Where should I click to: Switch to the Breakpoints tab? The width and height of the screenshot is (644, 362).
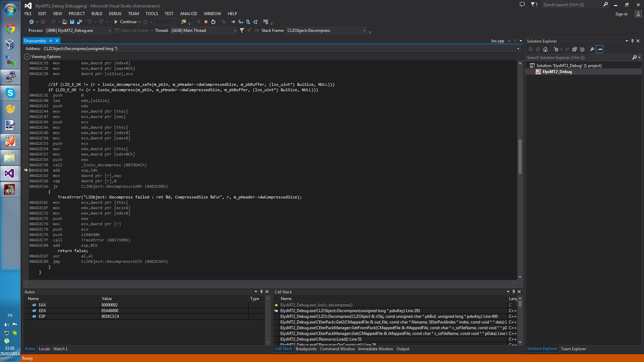(306, 349)
